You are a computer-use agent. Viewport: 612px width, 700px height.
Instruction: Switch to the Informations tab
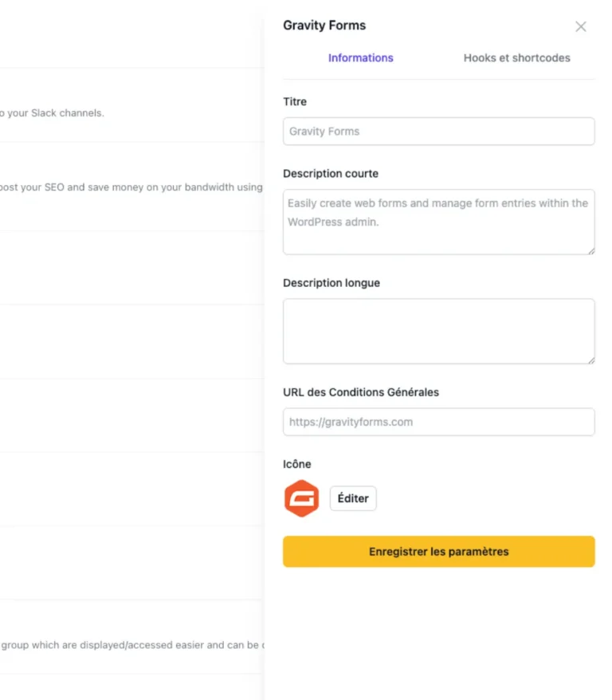[360, 58]
